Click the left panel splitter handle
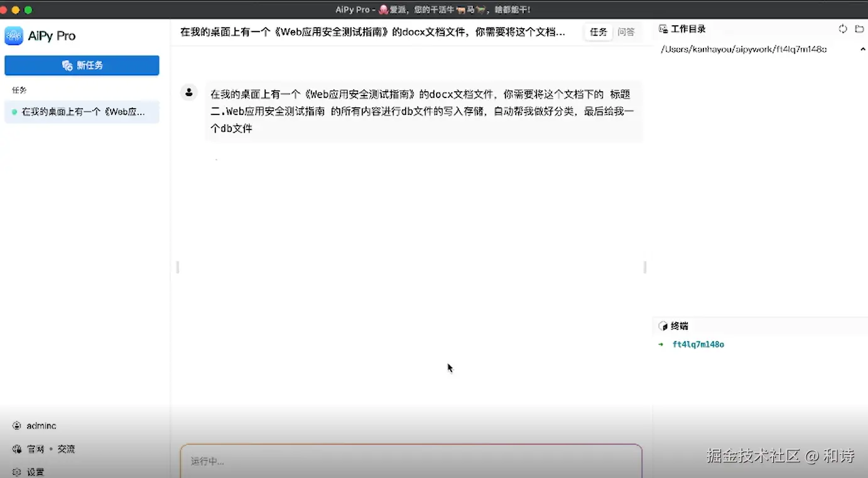Screen dimensions: 868x478 (x=178, y=267)
